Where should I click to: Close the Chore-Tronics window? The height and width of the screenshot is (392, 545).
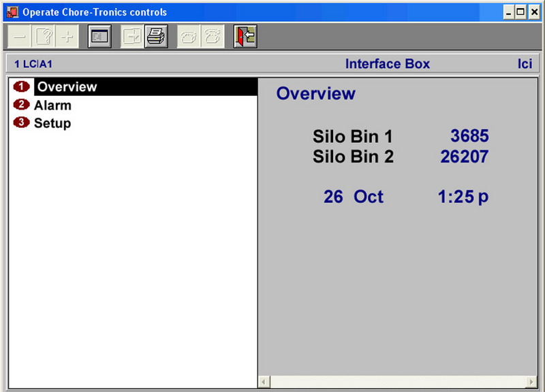(534, 12)
